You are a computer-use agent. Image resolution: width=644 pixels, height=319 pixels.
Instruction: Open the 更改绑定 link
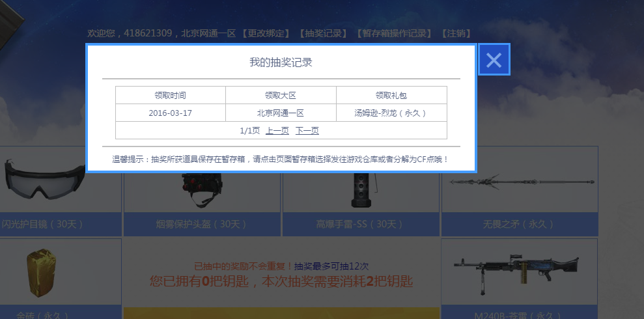pyautogui.click(x=265, y=33)
